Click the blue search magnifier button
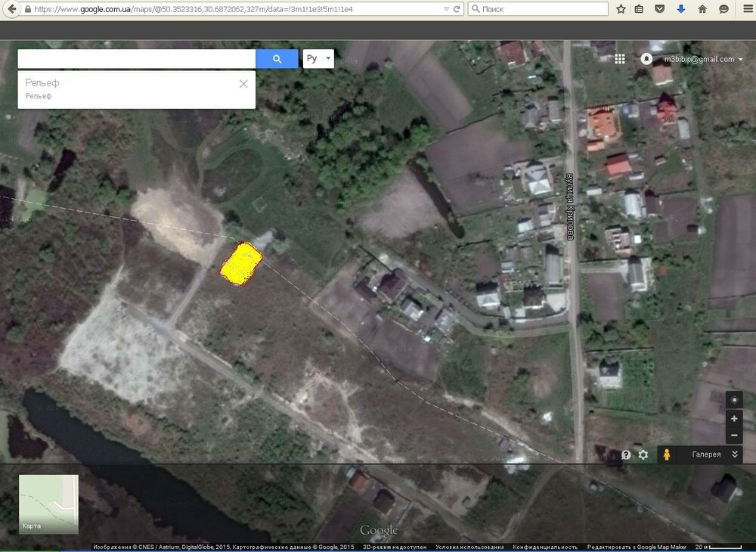The image size is (756, 552). [x=277, y=59]
